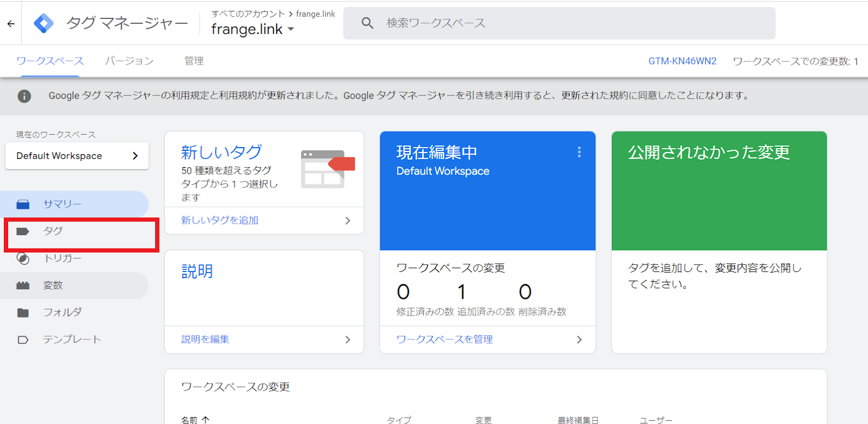
Task: Click the 現在編集中 blue card header
Action: click(x=488, y=191)
